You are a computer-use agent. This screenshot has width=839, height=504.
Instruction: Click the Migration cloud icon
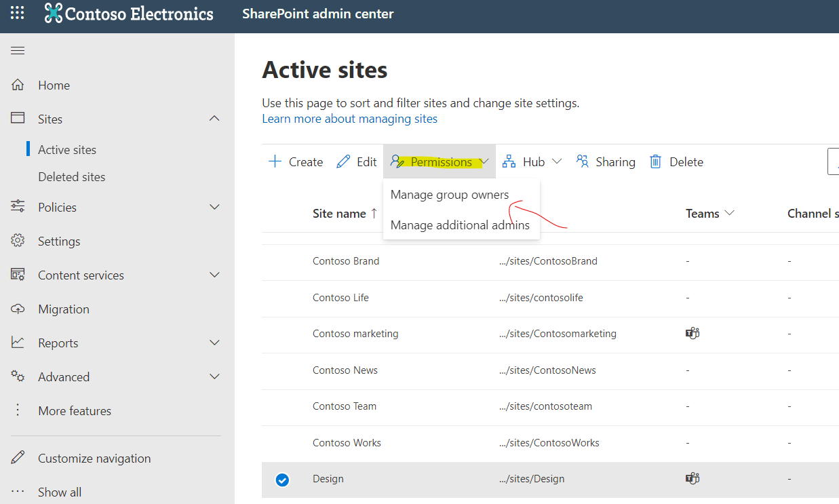18,309
